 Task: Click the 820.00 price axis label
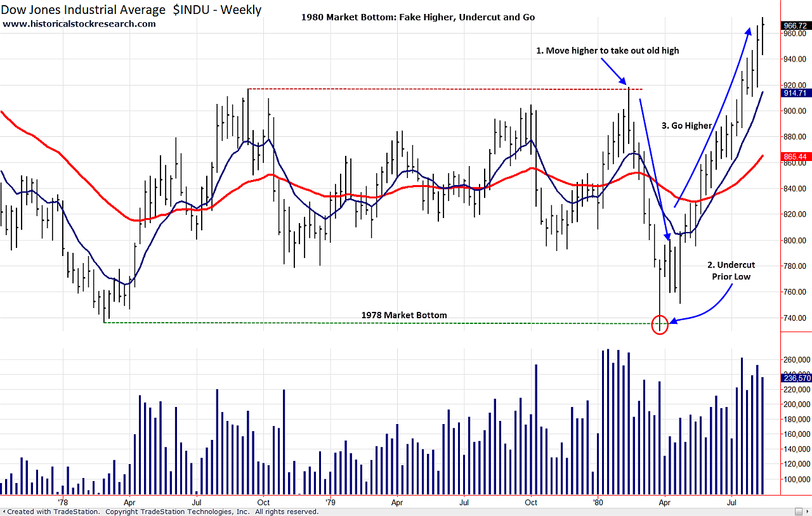coord(795,214)
